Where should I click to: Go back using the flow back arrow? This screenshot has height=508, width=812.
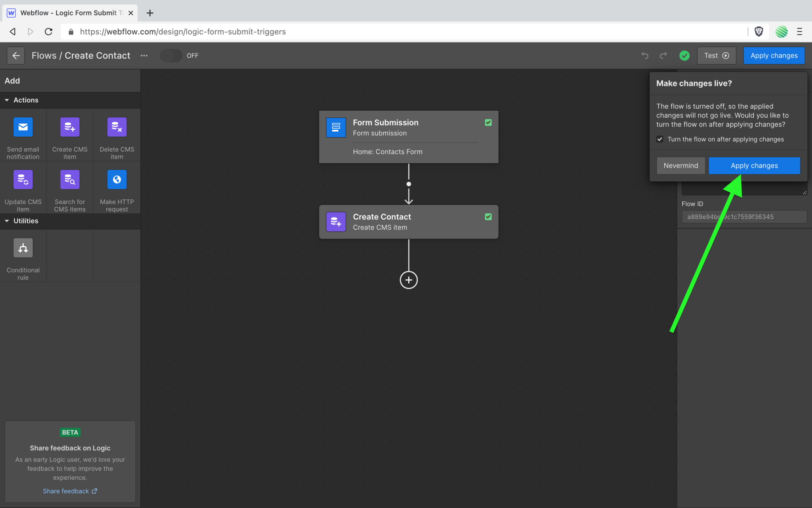[x=16, y=56]
